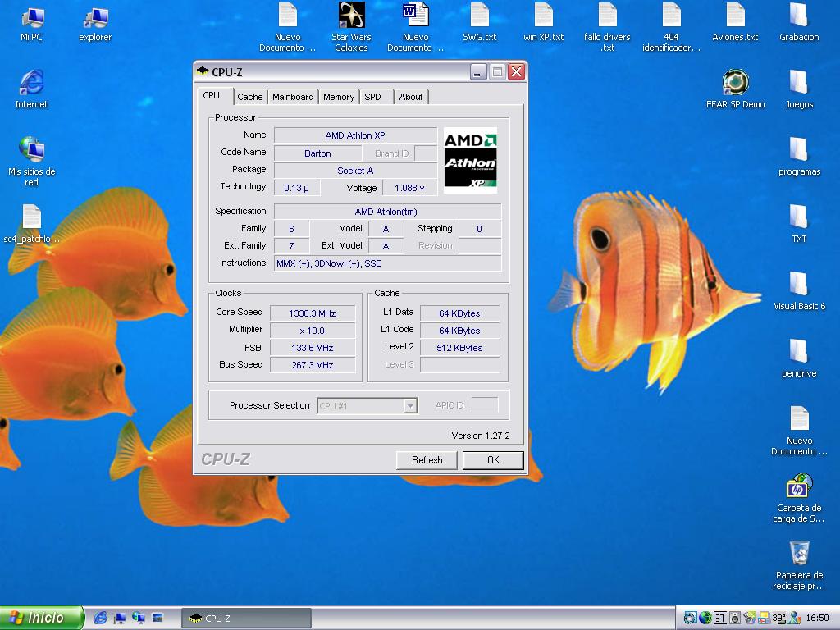
Task: Expand the Processor Selection dropdown
Action: coord(410,406)
